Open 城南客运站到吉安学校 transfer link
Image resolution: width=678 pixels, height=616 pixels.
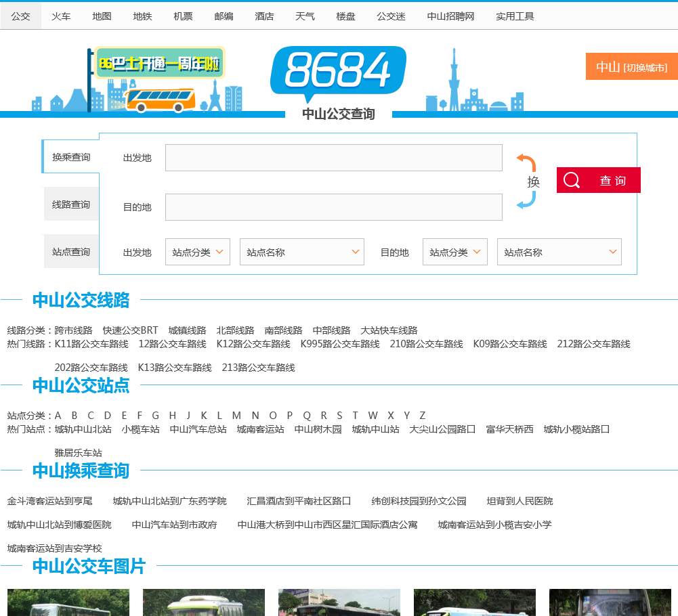click(x=54, y=548)
